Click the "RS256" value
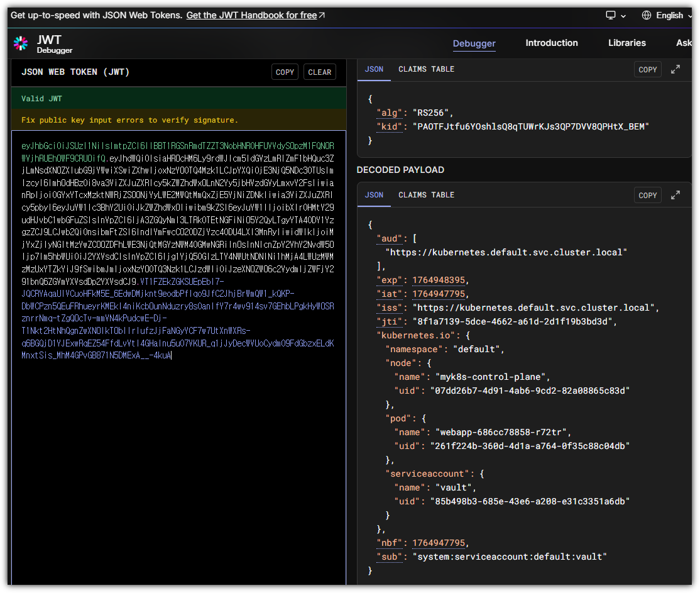Screen dimensions: 700x593 coord(430,113)
